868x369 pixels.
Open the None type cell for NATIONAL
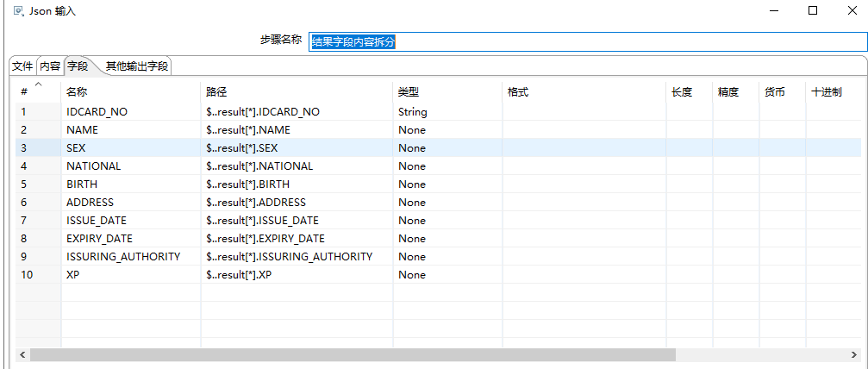coord(448,166)
